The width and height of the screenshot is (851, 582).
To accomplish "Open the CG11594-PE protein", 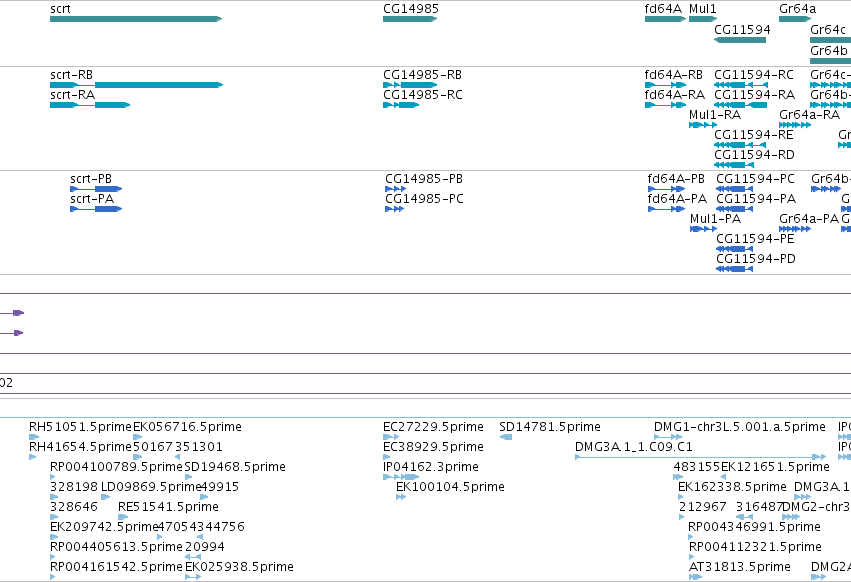I will coord(734,249).
